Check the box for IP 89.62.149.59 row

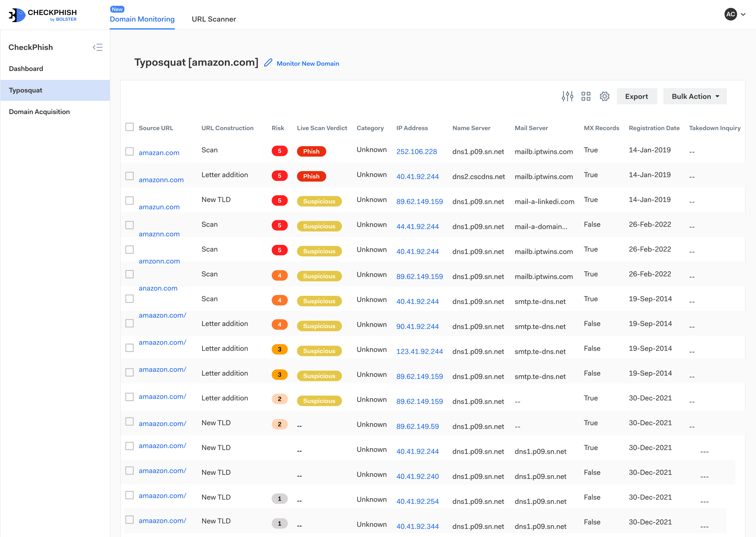pos(129,422)
